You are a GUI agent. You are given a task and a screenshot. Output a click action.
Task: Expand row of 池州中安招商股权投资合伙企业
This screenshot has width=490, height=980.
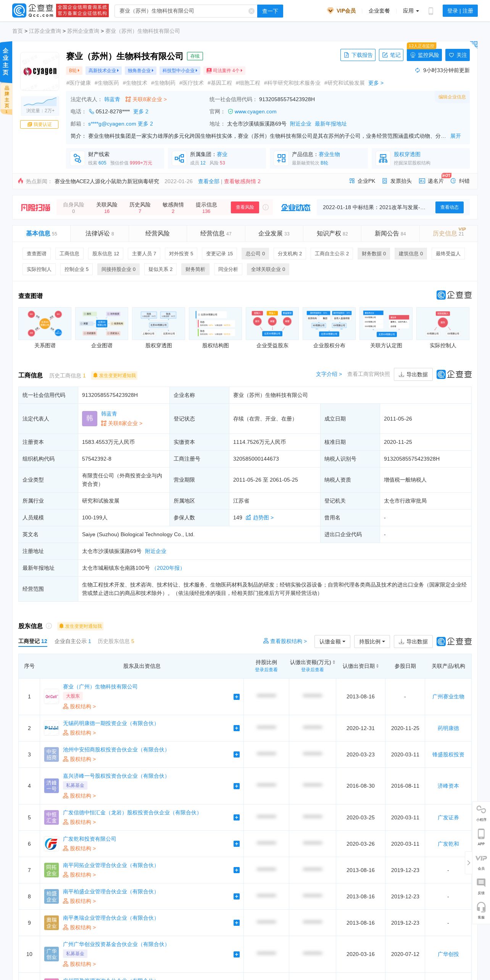pos(237,754)
